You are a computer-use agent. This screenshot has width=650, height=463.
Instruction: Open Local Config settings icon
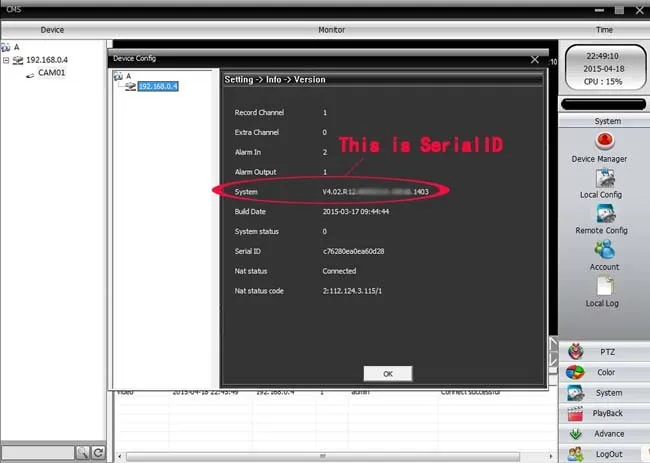pos(605,179)
